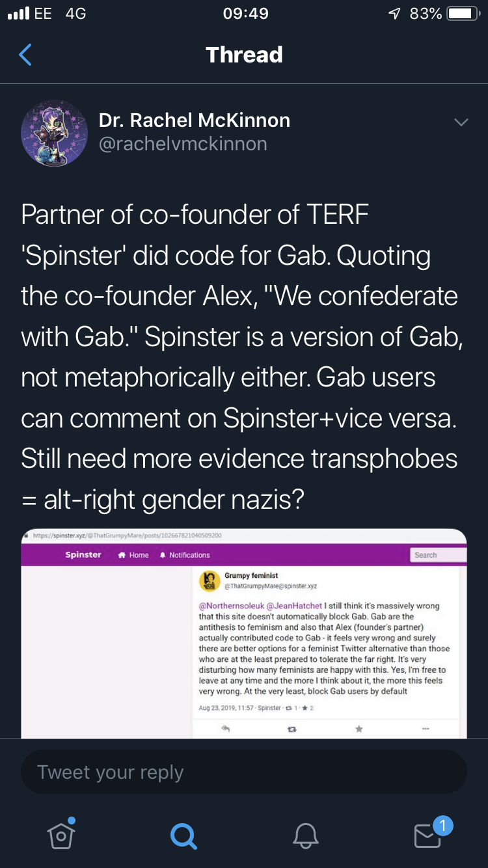Screen dimensions: 488x868
Task: Tap the Spinster Home menu item
Action: tap(133, 555)
